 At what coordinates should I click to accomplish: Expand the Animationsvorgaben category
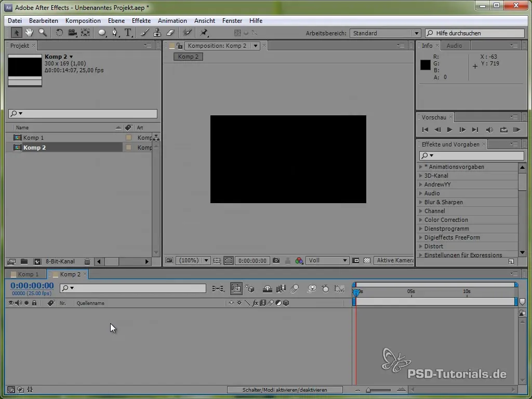click(x=421, y=167)
